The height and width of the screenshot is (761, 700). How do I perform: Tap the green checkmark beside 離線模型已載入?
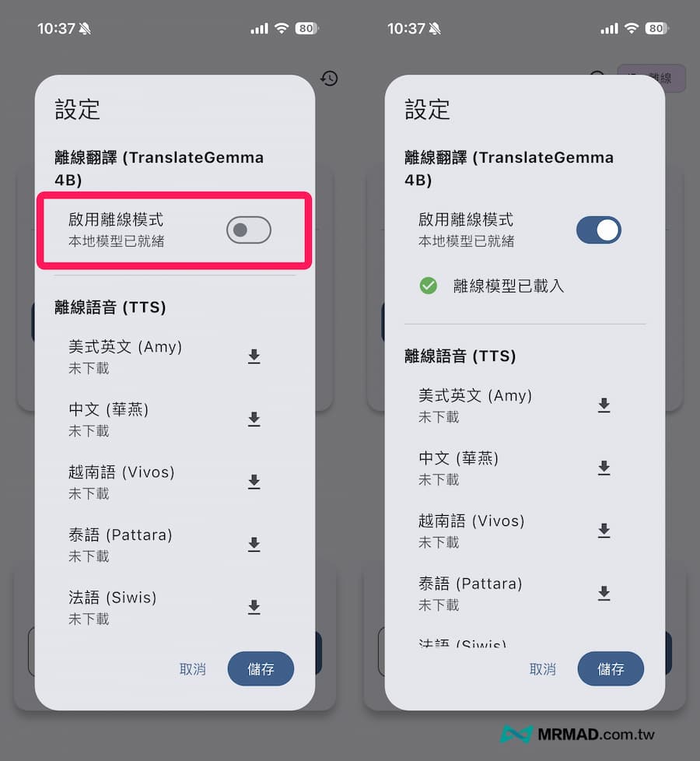click(x=428, y=286)
